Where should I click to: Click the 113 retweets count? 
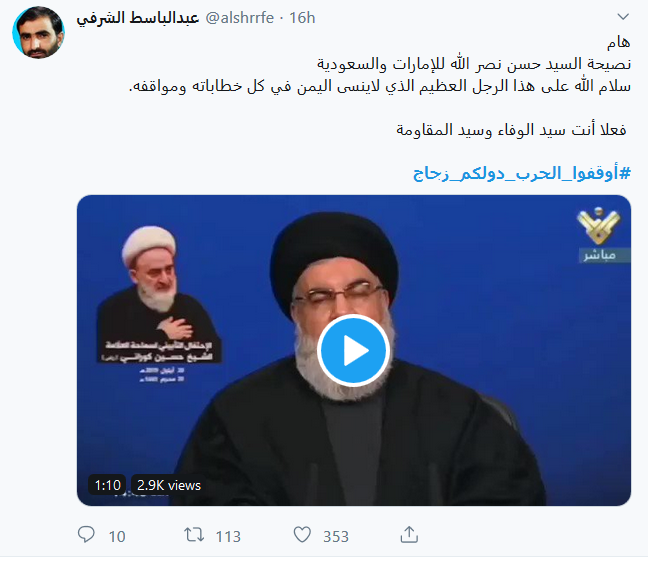tap(228, 537)
